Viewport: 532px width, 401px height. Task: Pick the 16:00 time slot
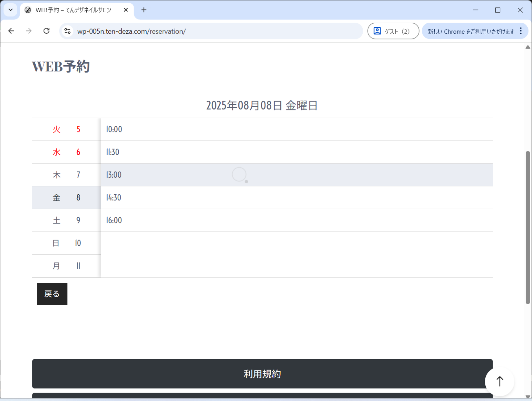297,220
